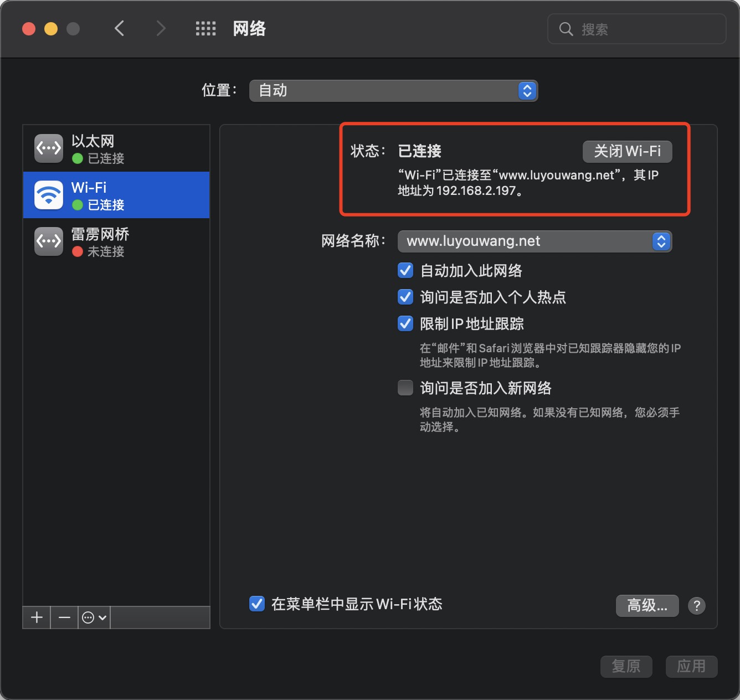Image resolution: width=740 pixels, height=700 pixels.
Task: Select the 雷雳网桥 service entry
Action: pyautogui.click(x=116, y=241)
